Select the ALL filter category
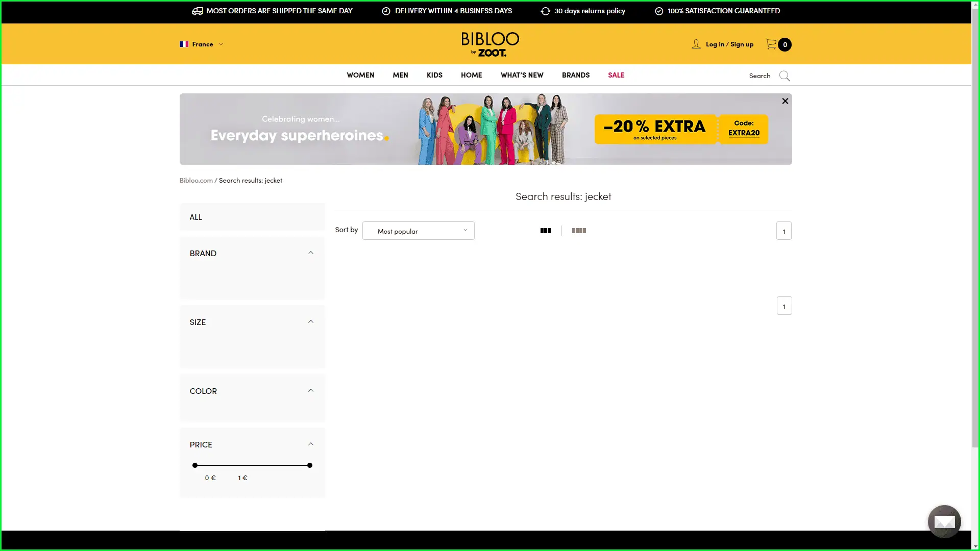The width and height of the screenshot is (980, 551). (196, 217)
